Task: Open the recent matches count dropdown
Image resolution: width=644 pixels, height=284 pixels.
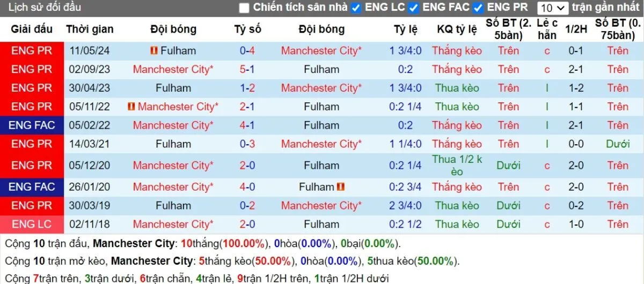Action: 553,8
